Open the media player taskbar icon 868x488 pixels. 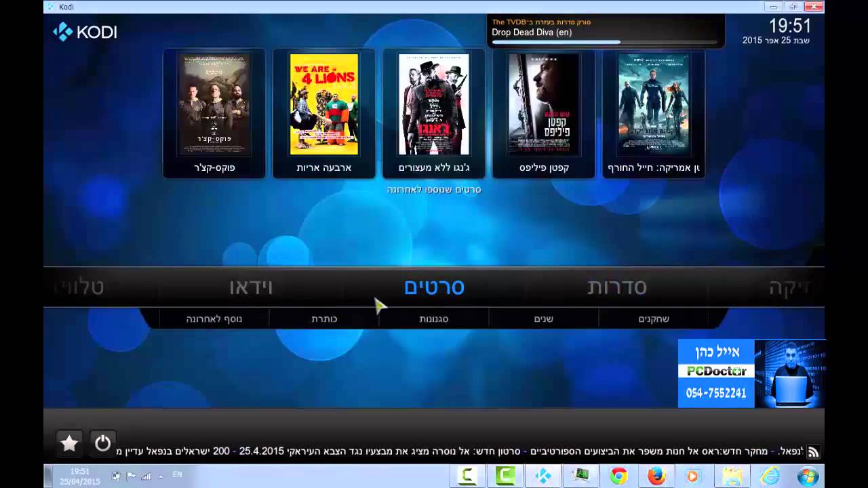click(692, 476)
